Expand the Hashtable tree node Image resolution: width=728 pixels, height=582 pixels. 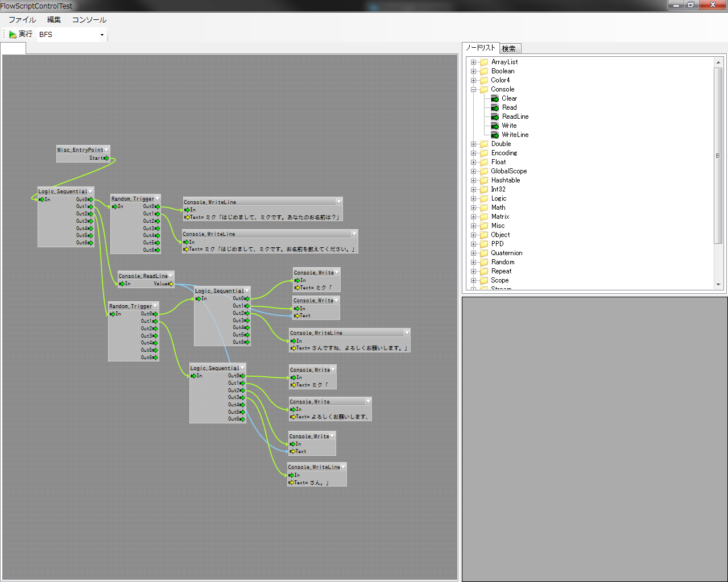point(473,180)
